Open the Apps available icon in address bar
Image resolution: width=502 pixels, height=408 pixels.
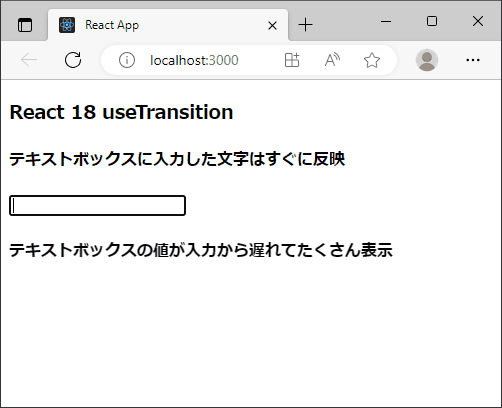point(292,60)
